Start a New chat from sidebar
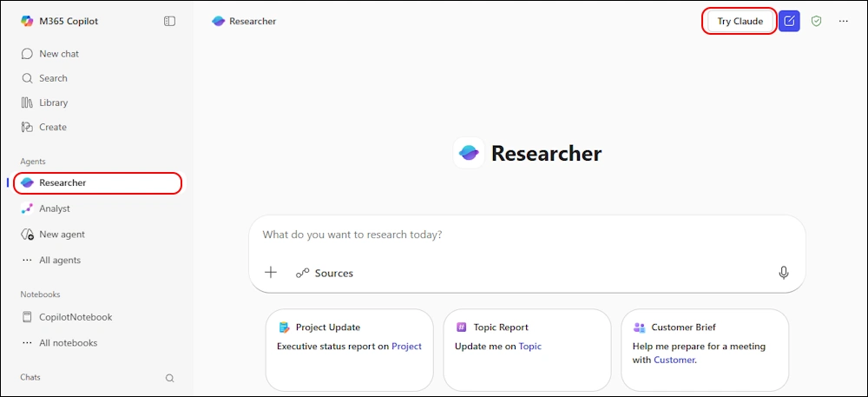 (x=58, y=54)
